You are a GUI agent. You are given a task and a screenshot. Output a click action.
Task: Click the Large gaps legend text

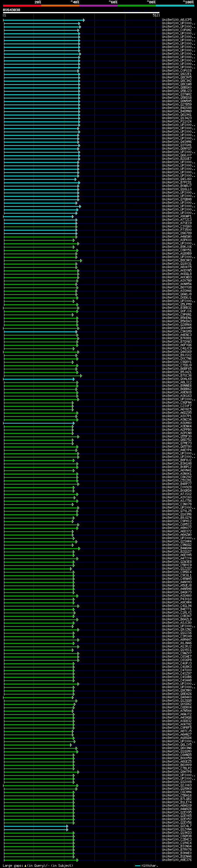(x=38, y=865)
